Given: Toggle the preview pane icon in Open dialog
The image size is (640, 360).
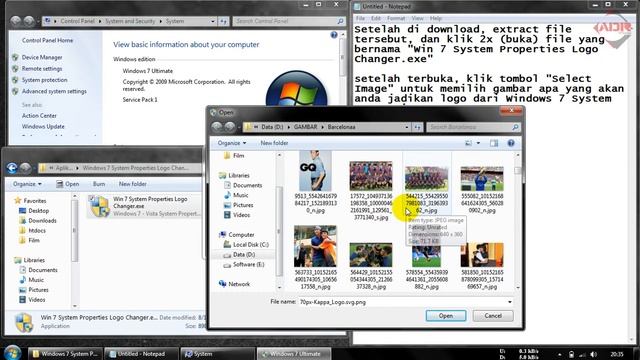Looking at the screenshot, I should (x=494, y=143).
